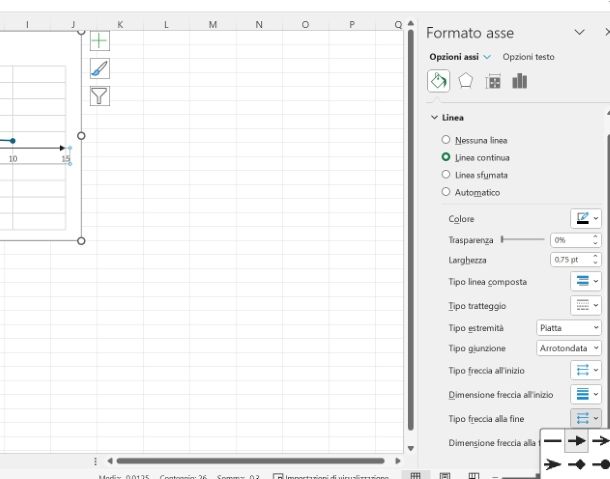Click the axis label 15 on the chart
The height and width of the screenshot is (479, 610).
pyautogui.click(x=65, y=158)
